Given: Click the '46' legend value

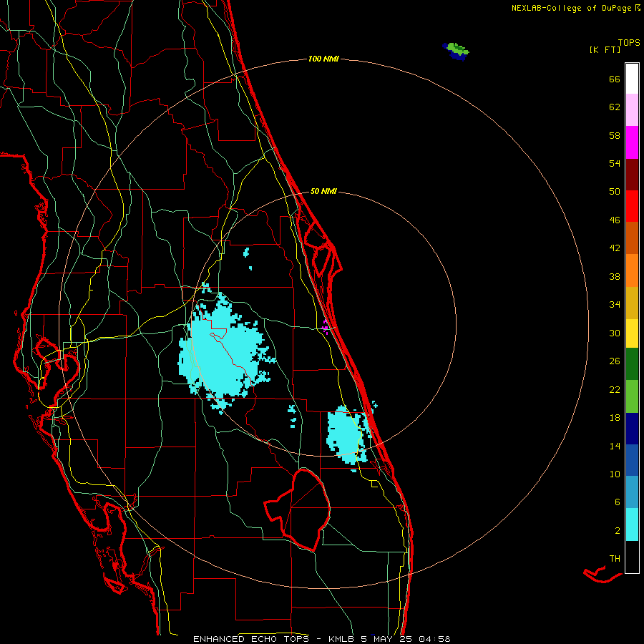Looking at the screenshot, I should point(615,220).
